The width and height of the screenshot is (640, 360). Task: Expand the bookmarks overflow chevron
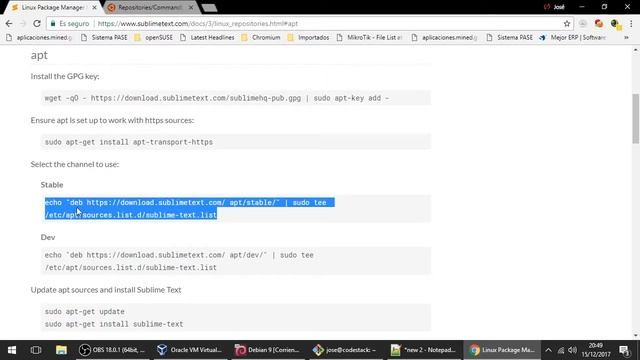point(626,38)
